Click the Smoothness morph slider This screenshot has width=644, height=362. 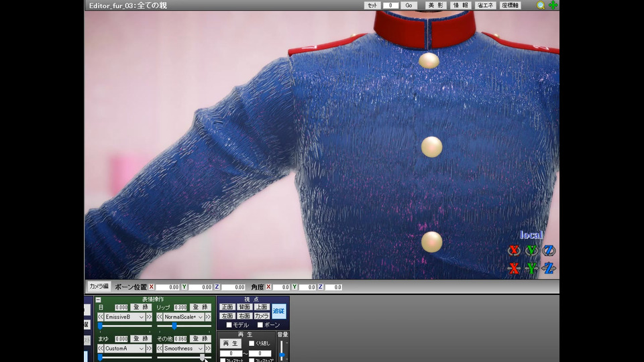click(x=184, y=358)
